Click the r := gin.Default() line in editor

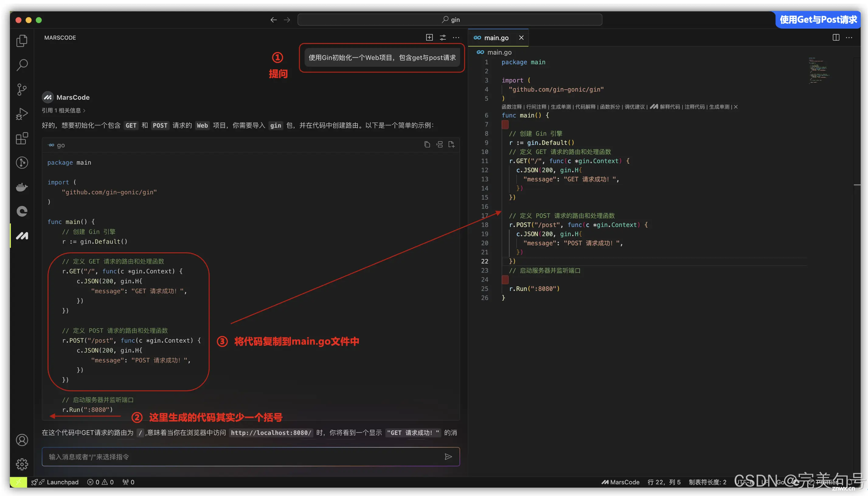point(542,143)
